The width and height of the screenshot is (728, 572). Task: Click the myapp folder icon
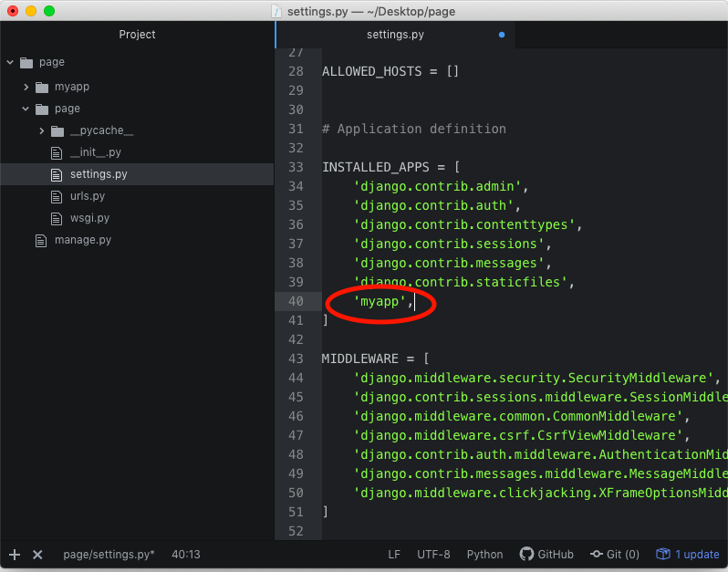click(x=42, y=87)
